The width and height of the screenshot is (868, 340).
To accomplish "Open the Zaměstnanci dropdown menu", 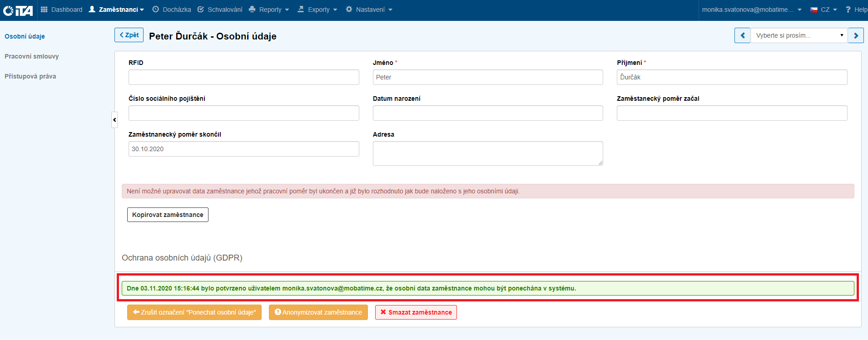I will [116, 10].
